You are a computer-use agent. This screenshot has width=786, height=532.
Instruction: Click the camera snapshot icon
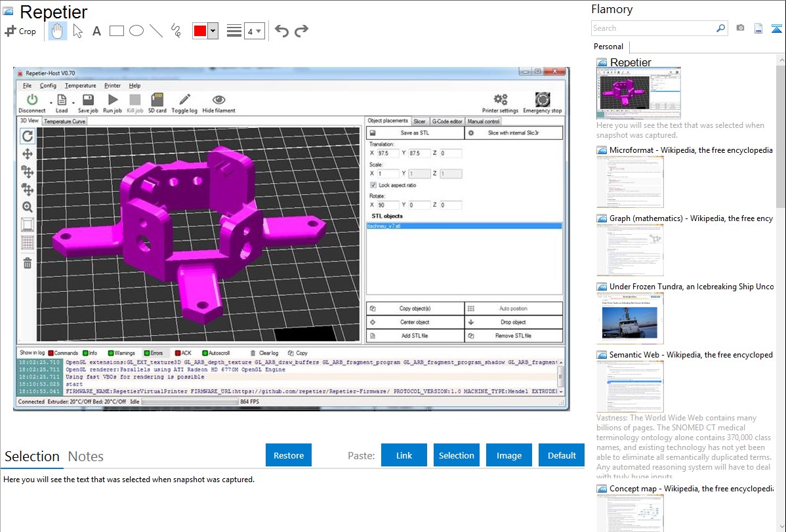click(740, 28)
